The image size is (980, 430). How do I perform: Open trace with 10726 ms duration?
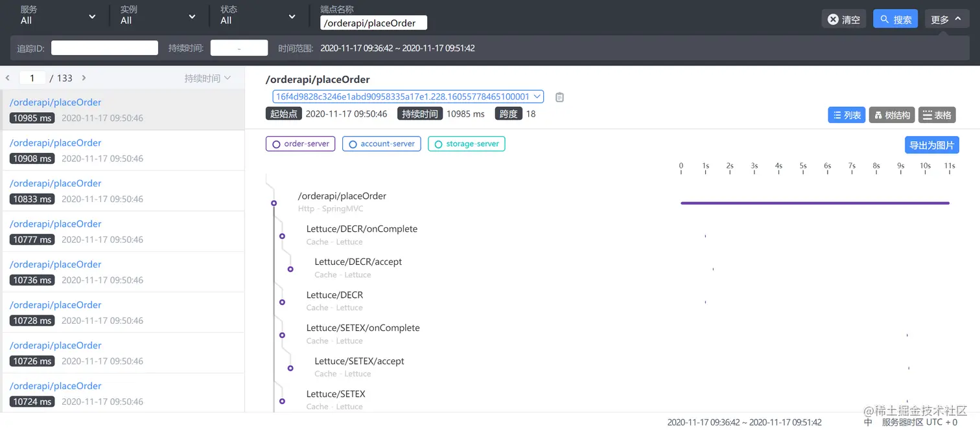[123, 353]
